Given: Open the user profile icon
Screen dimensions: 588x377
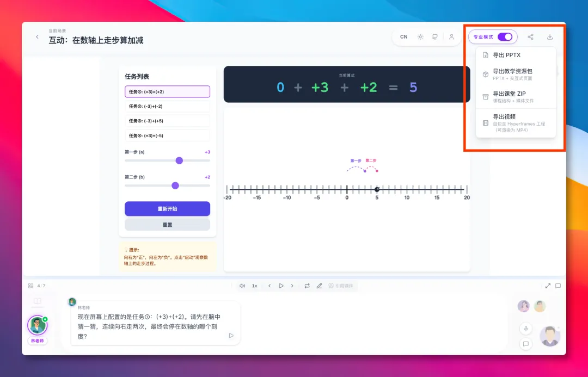Looking at the screenshot, I should [x=451, y=37].
